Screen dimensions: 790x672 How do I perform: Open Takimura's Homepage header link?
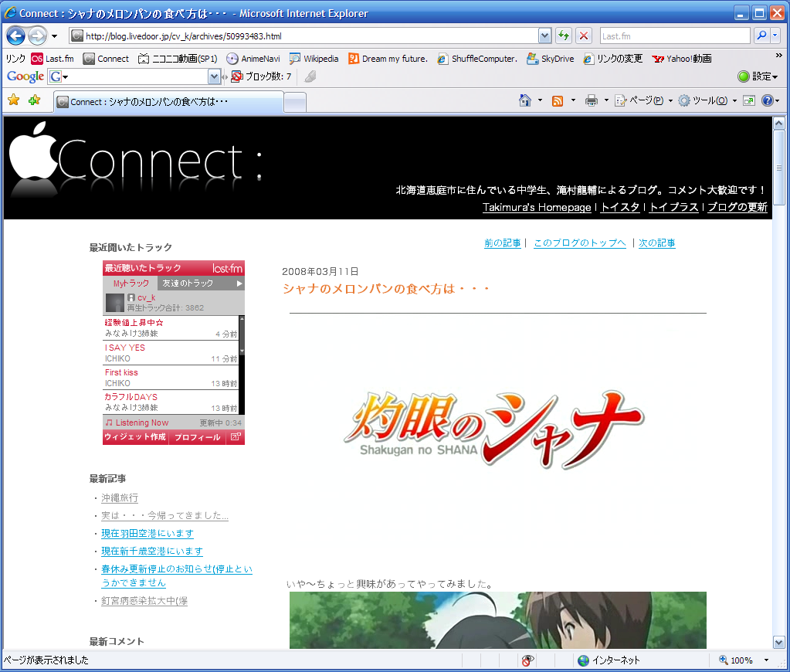click(537, 207)
